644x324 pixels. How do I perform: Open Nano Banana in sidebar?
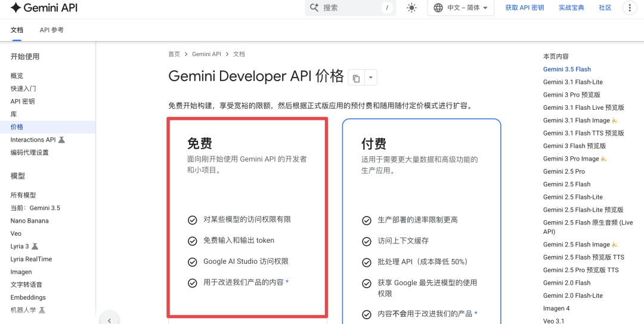point(30,221)
